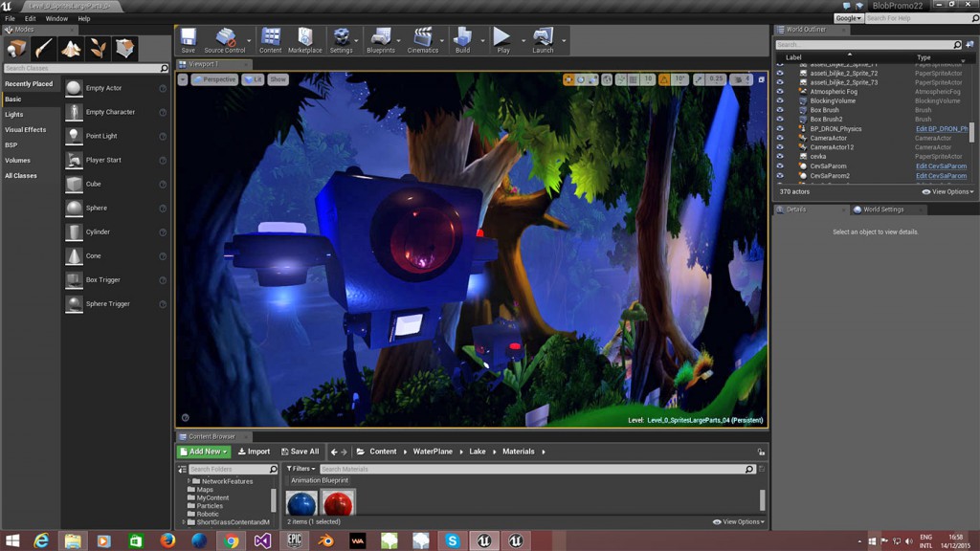Screen dimensions: 980x551
Task: Open the Play options dropdown arrow
Action: (523, 40)
